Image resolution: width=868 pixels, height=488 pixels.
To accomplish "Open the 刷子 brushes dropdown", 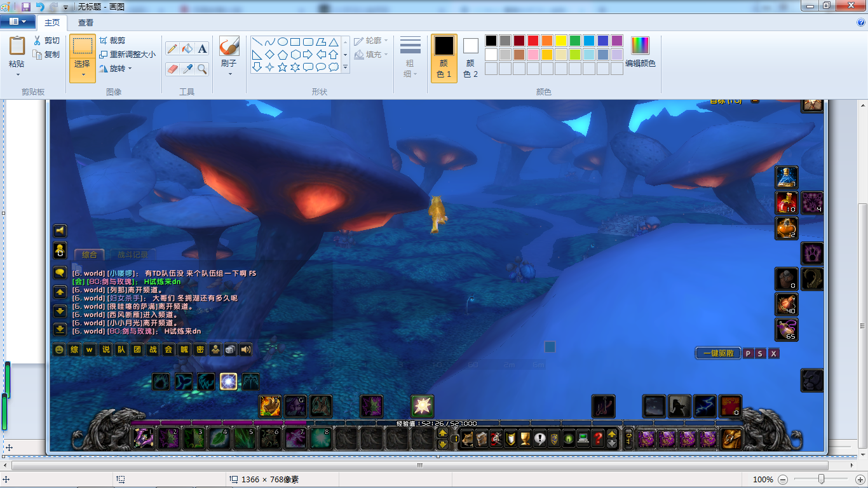I will point(229,74).
